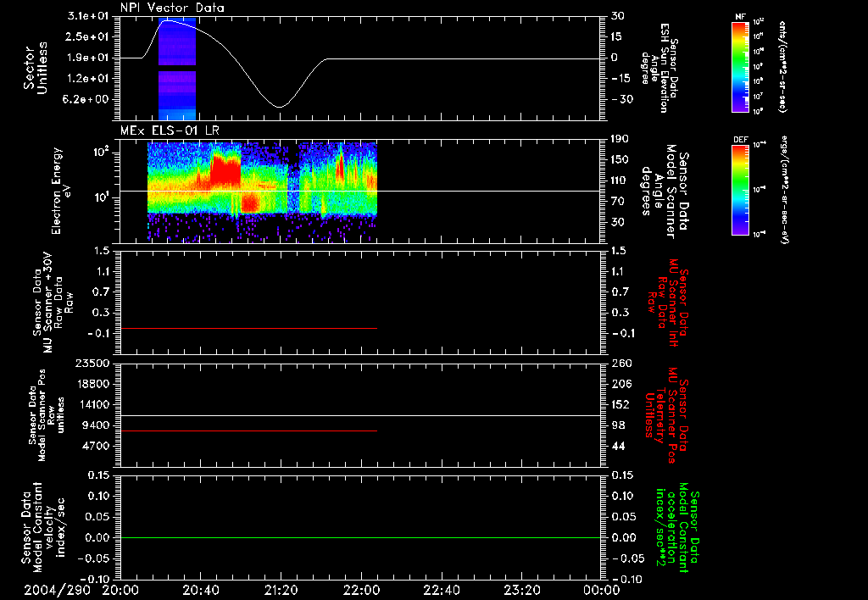Click the 'ergs/(cm**2-sr-sec-eV)' units label
The height and width of the screenshot is (600, 868).
[x=784, y=190]
